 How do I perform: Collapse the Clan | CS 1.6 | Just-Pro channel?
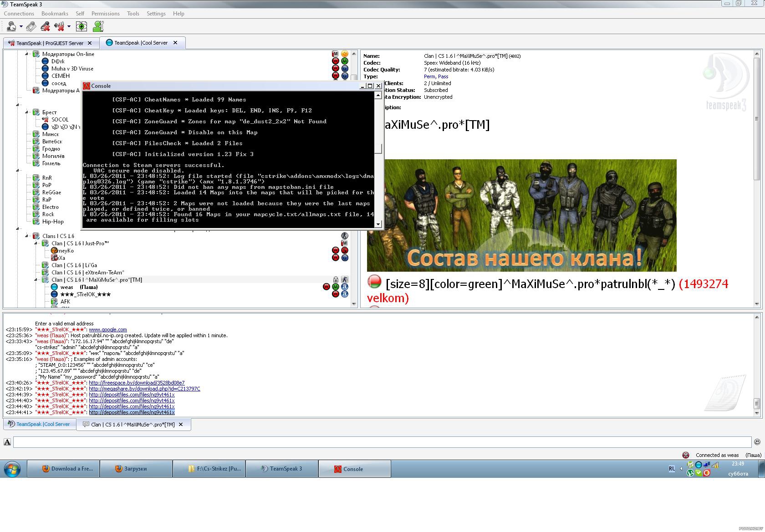[x=36, y=243]
